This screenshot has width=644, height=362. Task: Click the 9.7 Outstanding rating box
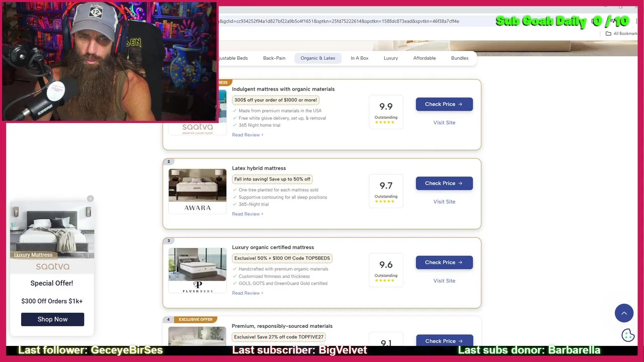click(386, 191)
